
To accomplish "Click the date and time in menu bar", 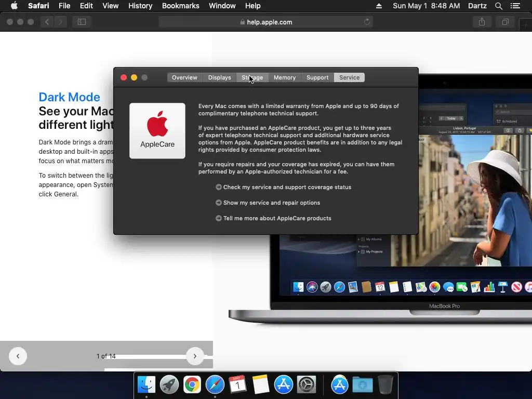I will (426, 6).
